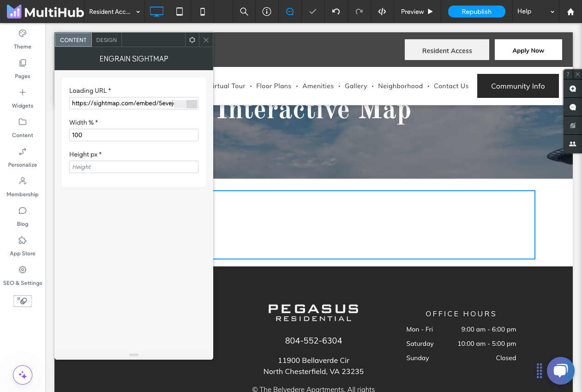Open developer mode code icon
This screenshot has height=392, width=582.
(382, 12)
